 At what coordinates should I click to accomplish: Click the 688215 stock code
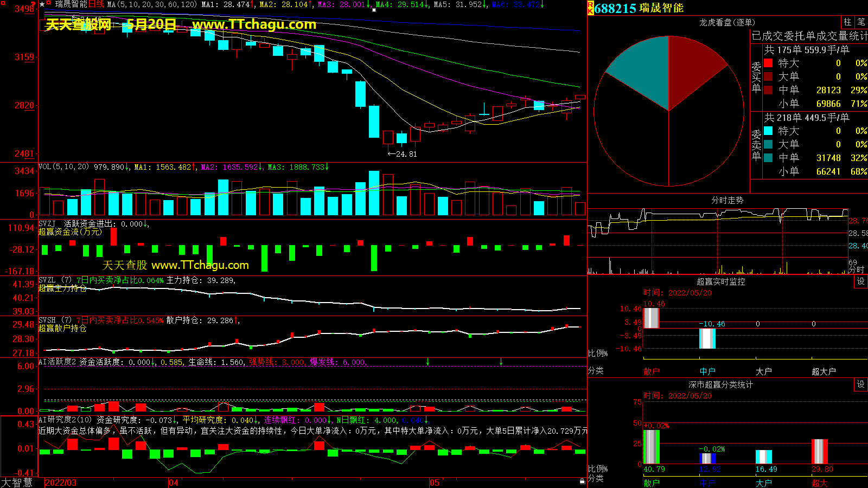[615, 8]
